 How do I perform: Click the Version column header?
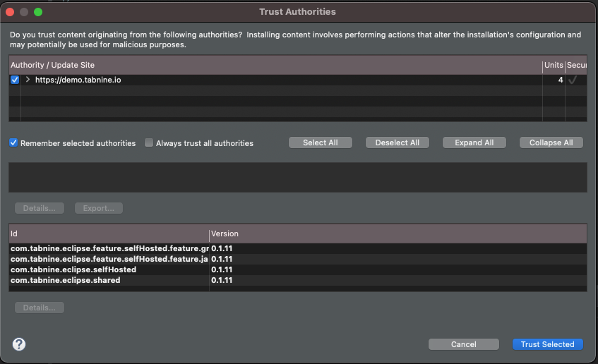tap(225, 233)
